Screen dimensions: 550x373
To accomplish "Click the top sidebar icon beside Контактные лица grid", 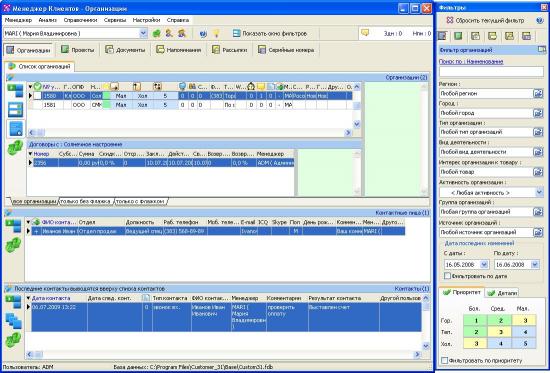I will tap(13, 226).
